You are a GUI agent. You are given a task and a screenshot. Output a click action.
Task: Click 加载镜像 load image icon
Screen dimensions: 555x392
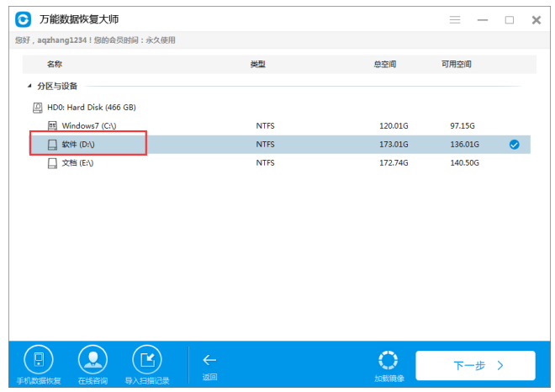[388, 361]
